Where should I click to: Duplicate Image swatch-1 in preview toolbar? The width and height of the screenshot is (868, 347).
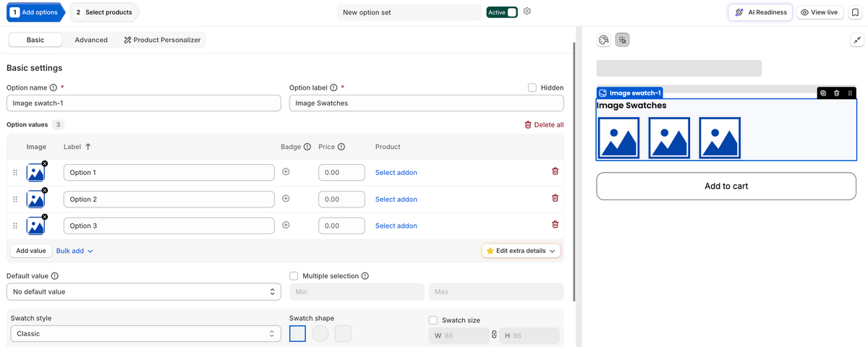pyautogui.click(x=823, y=93)
